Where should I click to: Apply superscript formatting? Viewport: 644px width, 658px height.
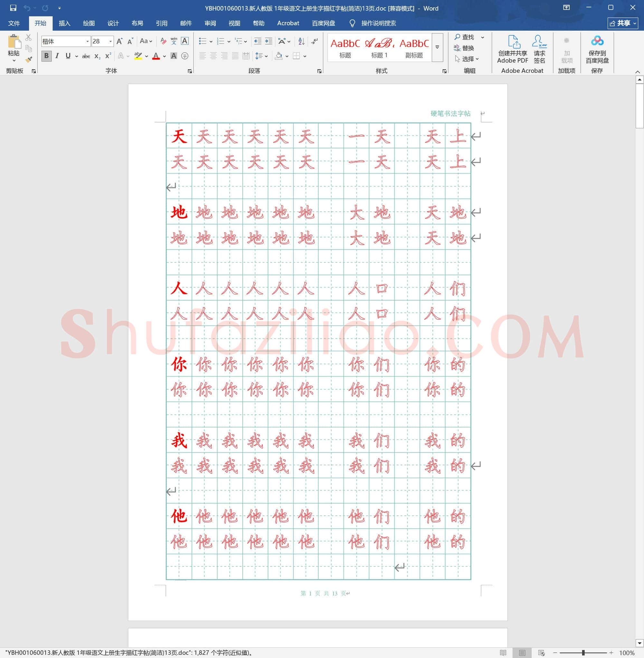(108, 56)
